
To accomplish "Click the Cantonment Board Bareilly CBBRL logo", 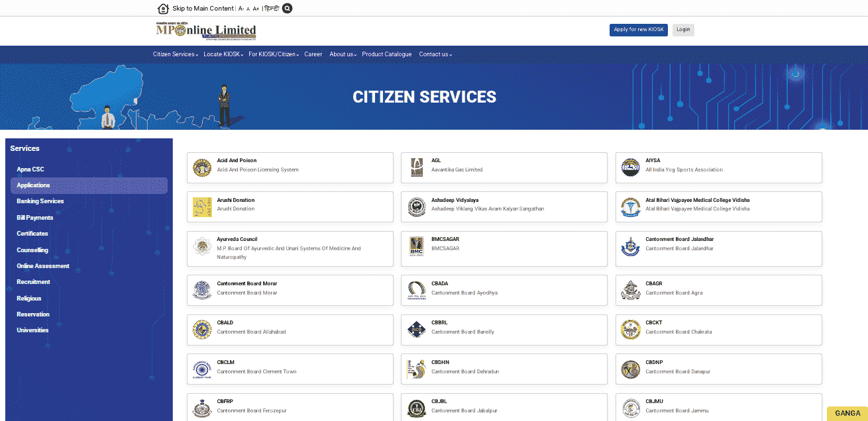I will point(416,330).
